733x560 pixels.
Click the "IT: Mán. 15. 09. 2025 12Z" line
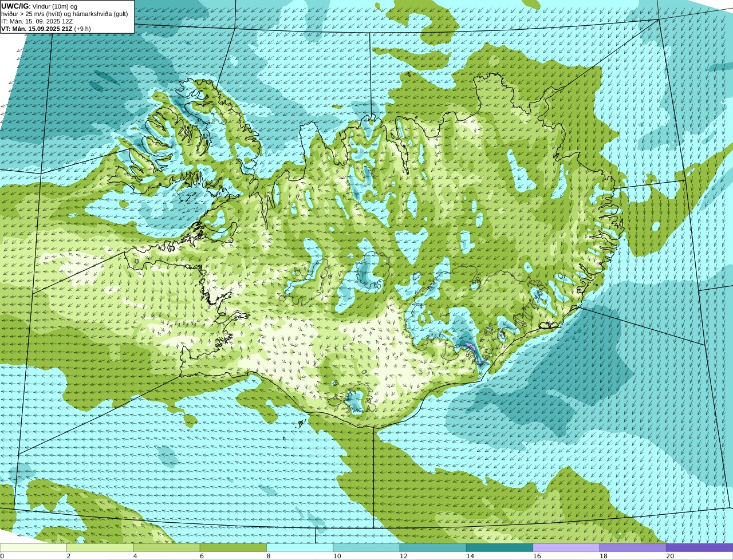click(x=37, y=21)
